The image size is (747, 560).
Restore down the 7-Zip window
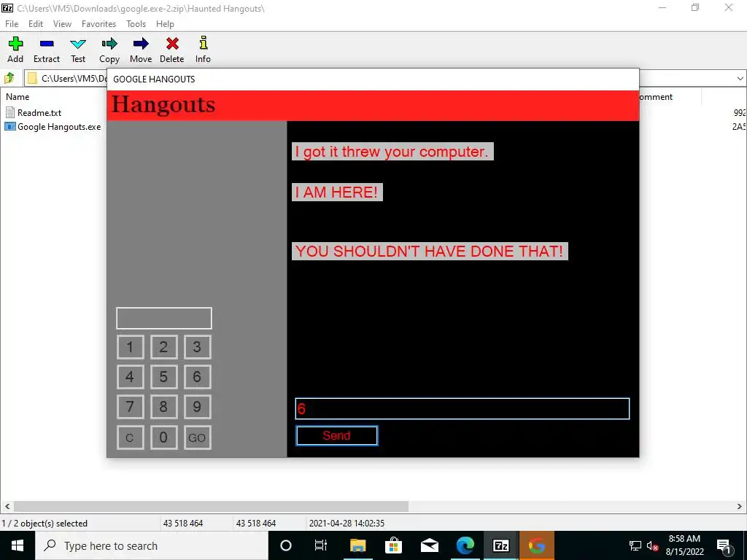(695, 7)
